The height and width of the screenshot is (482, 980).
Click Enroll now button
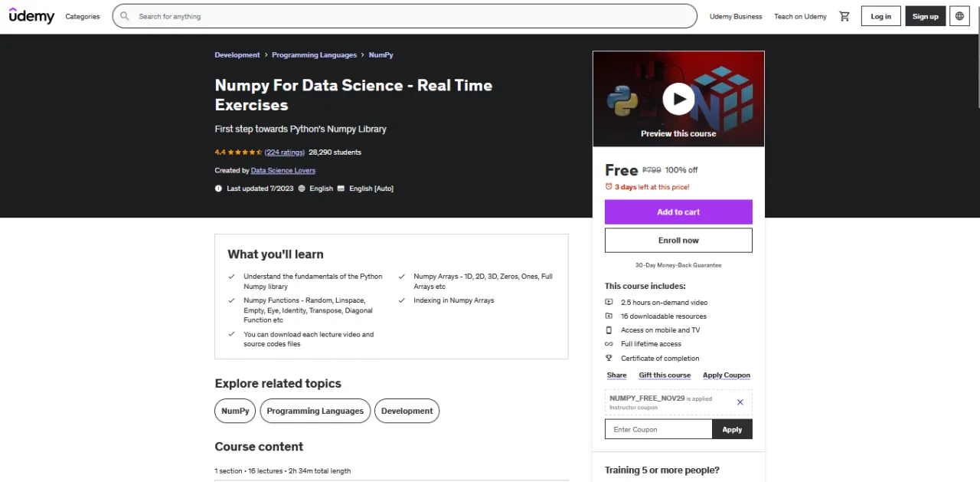coord(678,240)
